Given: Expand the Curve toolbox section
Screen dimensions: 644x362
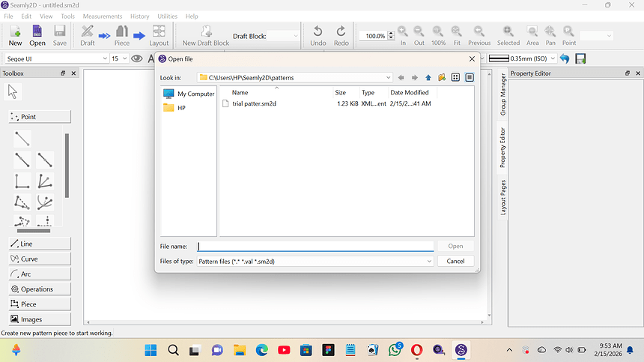Looking at the screenshot, I should click(40, 259).
